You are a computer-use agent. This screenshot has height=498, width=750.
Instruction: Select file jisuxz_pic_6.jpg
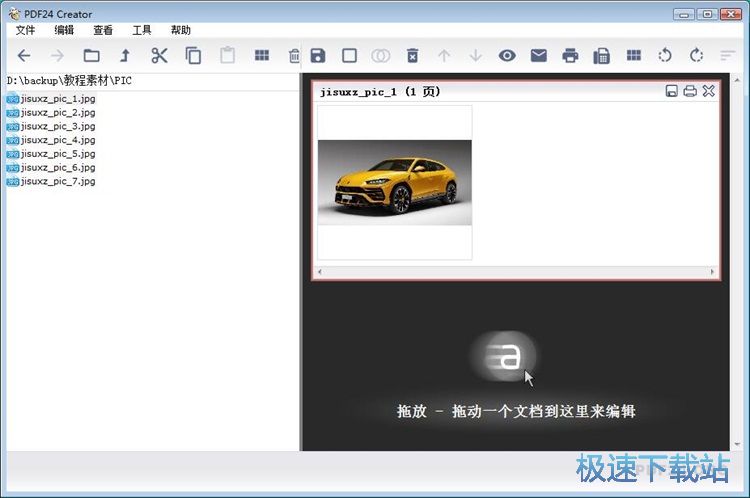51,168
